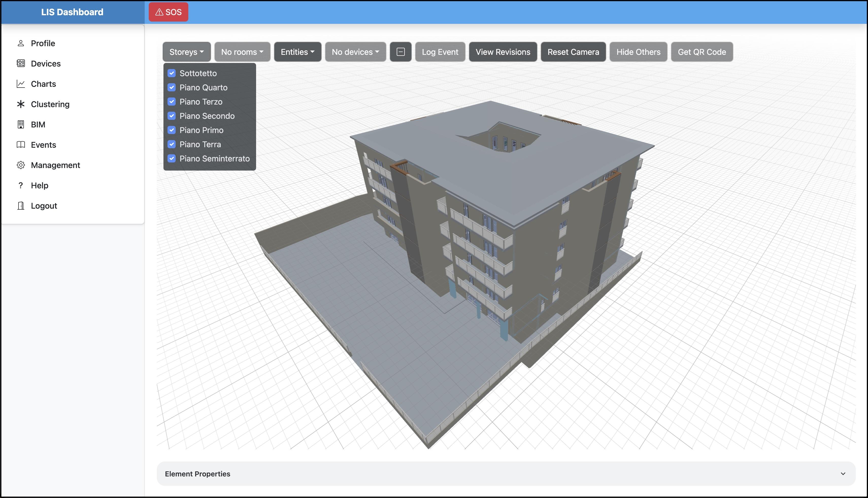Choose Logout from the sidebar
Screen dimensions: 868x498
pos(44,206)
